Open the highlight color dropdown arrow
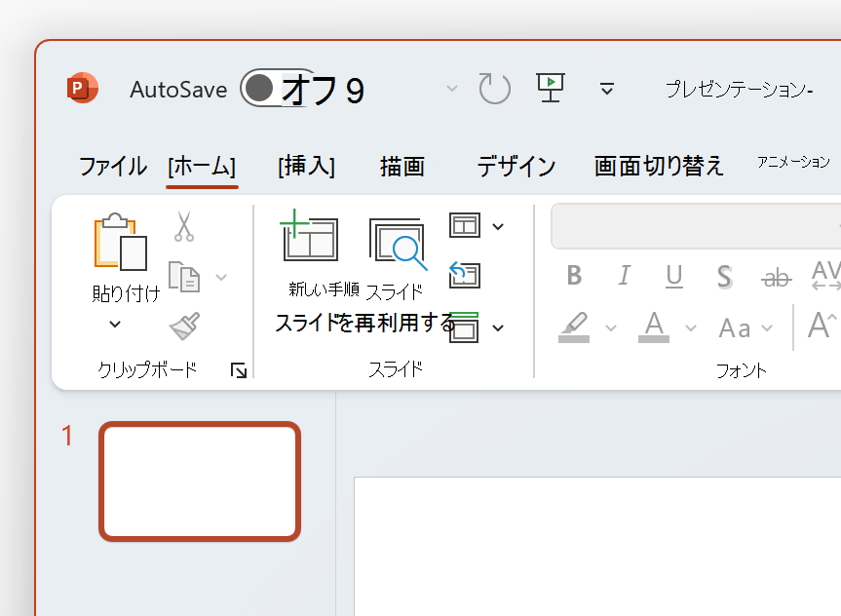Image resolution: width=841 pixels, height=616 pixels. [611, 327]
